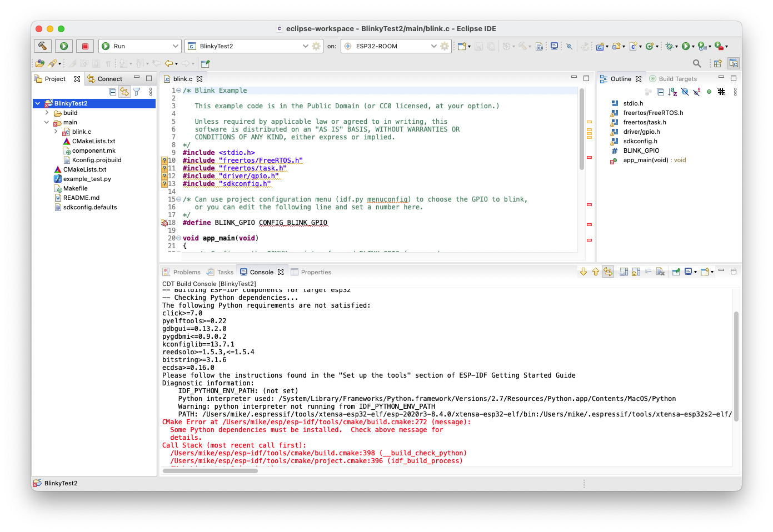This screenshot has width=773, height=532.
Task: Collapse the comment fold at line 15
Action: 179,199
